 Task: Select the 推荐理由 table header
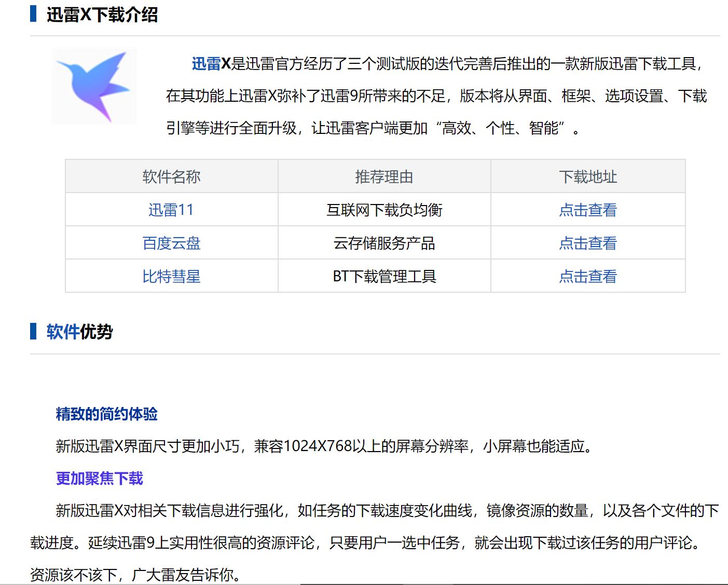(x=384, y=176)
